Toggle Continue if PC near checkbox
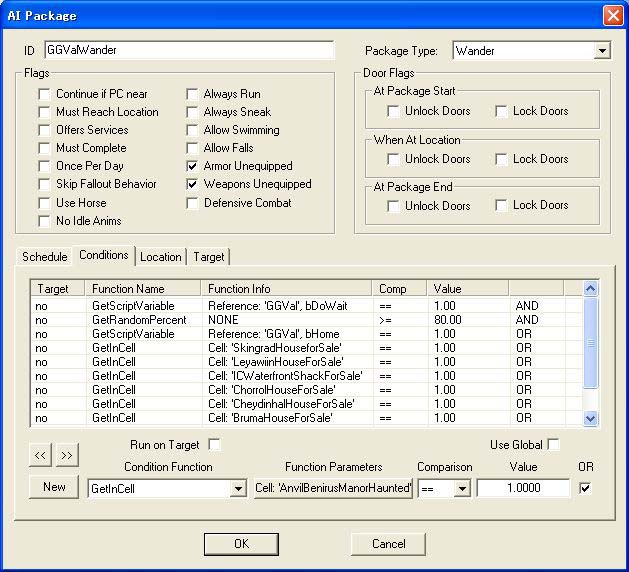This screenshot has height=572, width=629. click(44, 94)
